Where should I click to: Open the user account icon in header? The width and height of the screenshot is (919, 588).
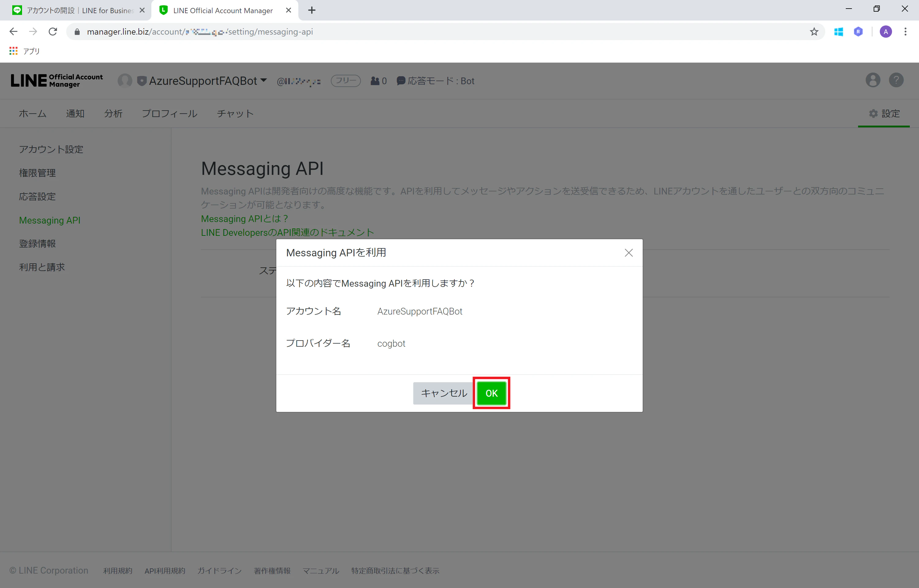872,80
